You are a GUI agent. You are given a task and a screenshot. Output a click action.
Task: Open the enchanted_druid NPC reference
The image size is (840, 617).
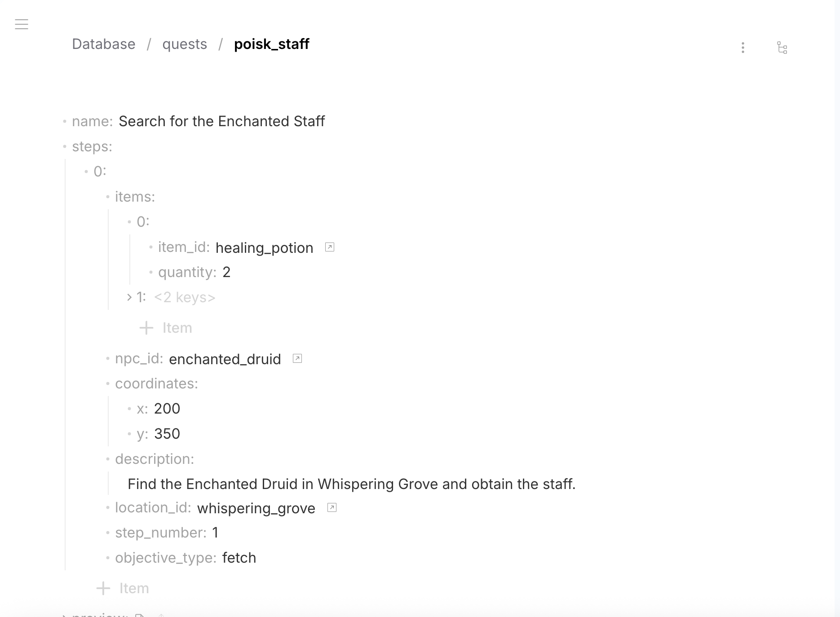click(297, 358)
